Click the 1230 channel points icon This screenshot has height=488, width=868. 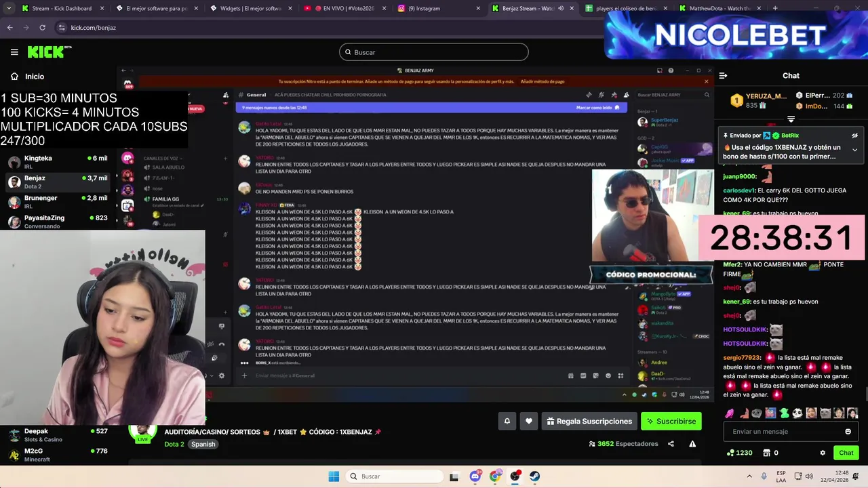pos(730,453)
